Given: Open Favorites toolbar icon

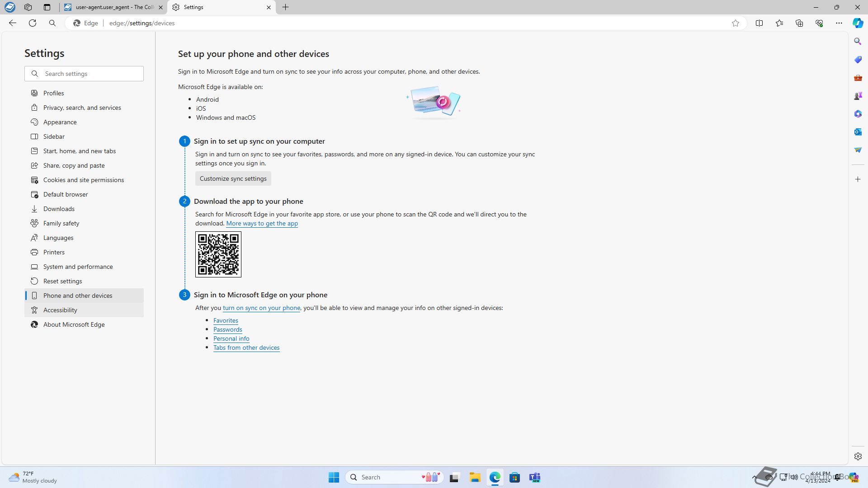Looking at the screenshot, I should pos(779,23).
